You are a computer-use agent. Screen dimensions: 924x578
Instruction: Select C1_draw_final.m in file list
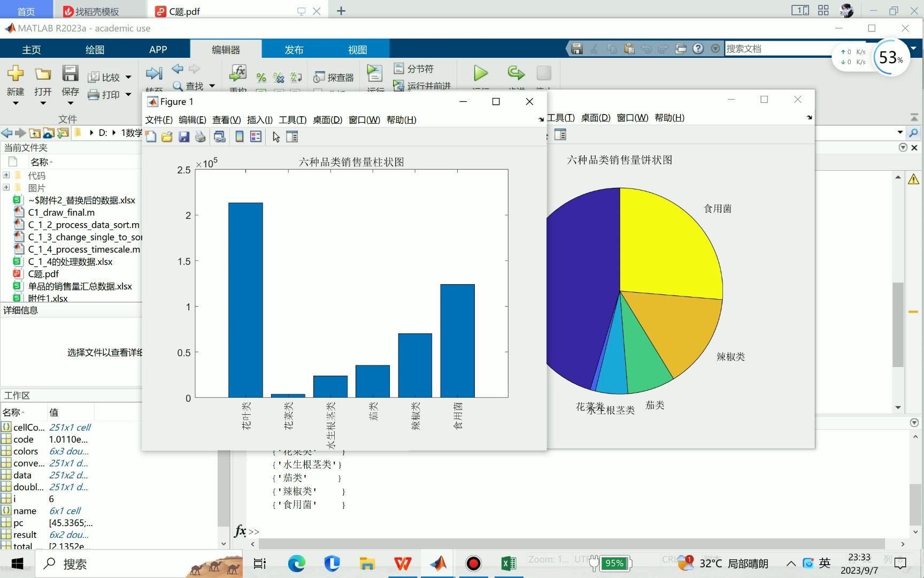coord(61,212)
